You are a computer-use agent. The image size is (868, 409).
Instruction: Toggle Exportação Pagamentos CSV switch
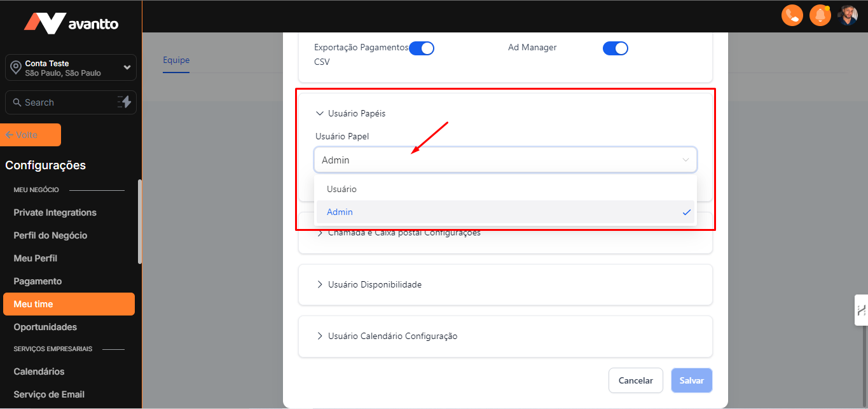click(421, 48)
